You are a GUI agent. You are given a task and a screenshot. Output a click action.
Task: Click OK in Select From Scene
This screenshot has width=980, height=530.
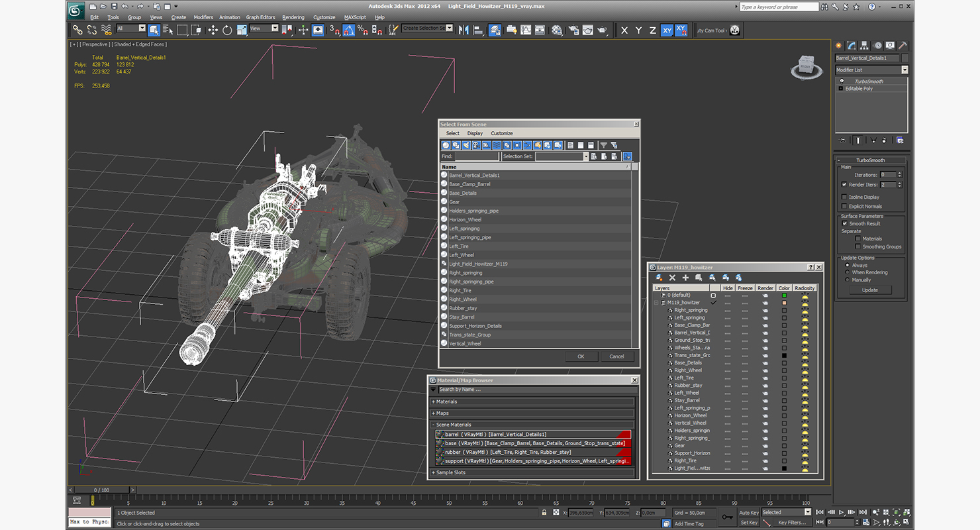coord(581,356)
